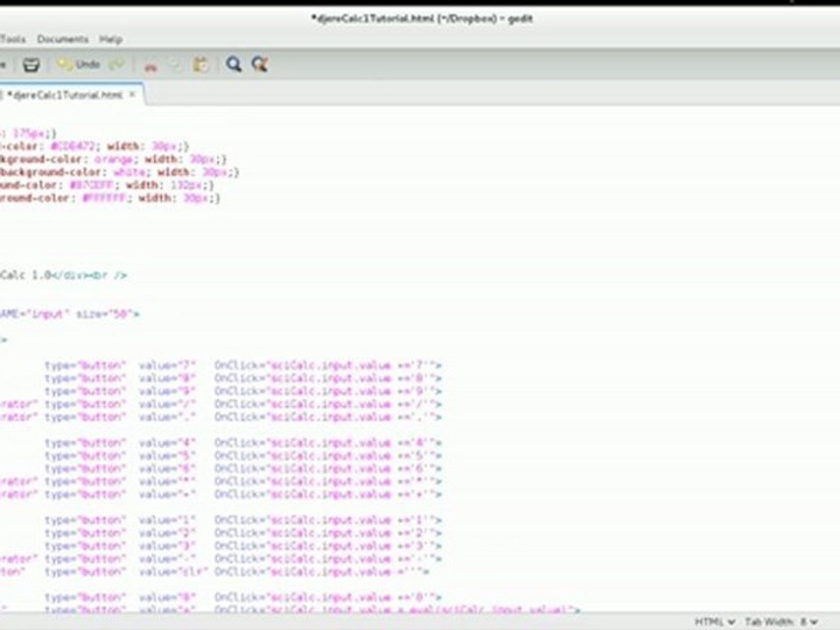
Task: Click the code line with size="50"
Action: click(70, 314)
